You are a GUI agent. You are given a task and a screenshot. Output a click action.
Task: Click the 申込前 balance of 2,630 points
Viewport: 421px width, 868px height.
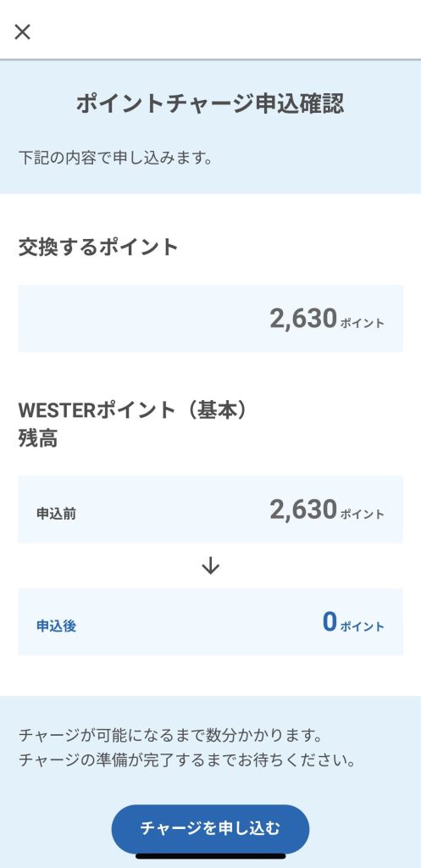click(326, 509)
